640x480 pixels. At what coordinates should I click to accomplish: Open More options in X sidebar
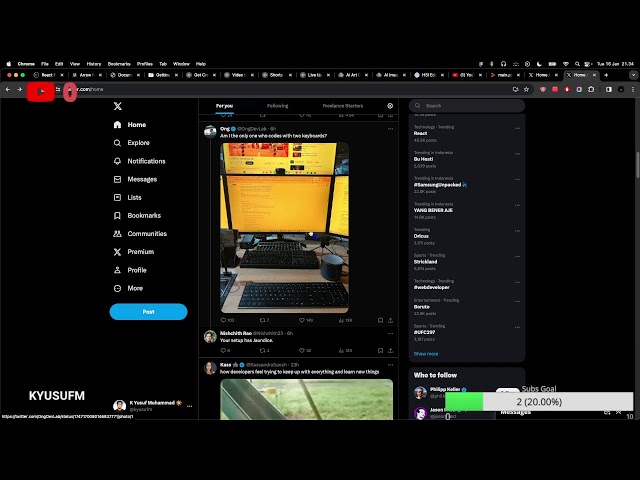coord(128,288)
